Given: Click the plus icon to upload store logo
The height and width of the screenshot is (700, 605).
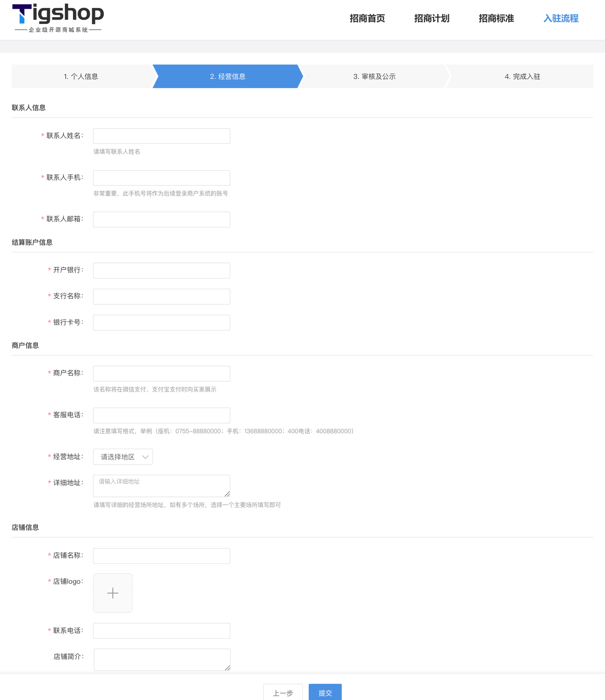Looking at the screenshot, I should (x=113, y=593).
